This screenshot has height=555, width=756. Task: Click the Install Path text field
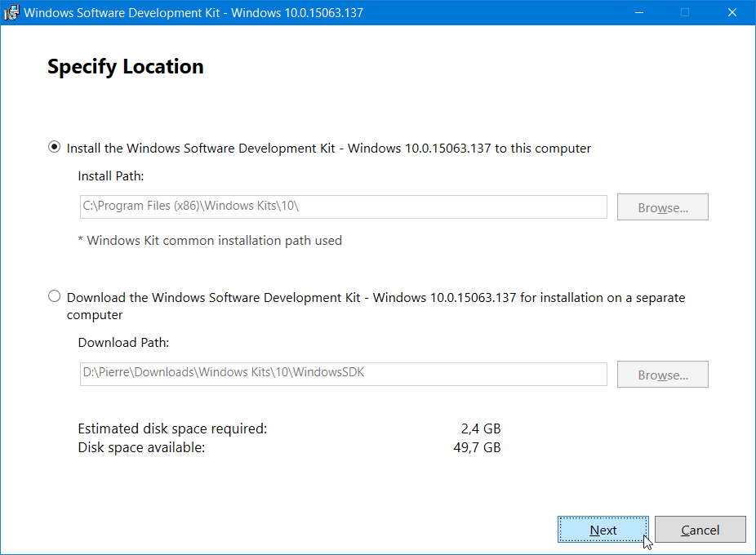pyautogui.click(x=343, y=206)
